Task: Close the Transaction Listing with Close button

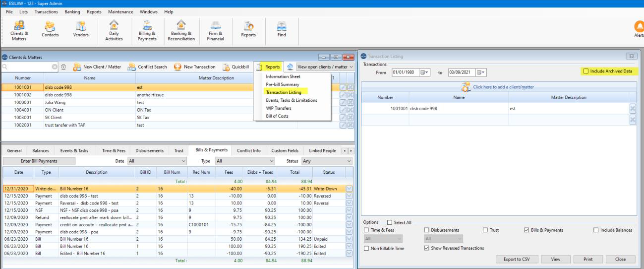Action: 621,259
